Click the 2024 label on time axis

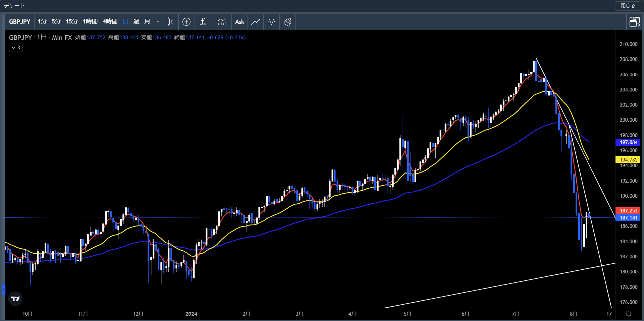(191, 314)
